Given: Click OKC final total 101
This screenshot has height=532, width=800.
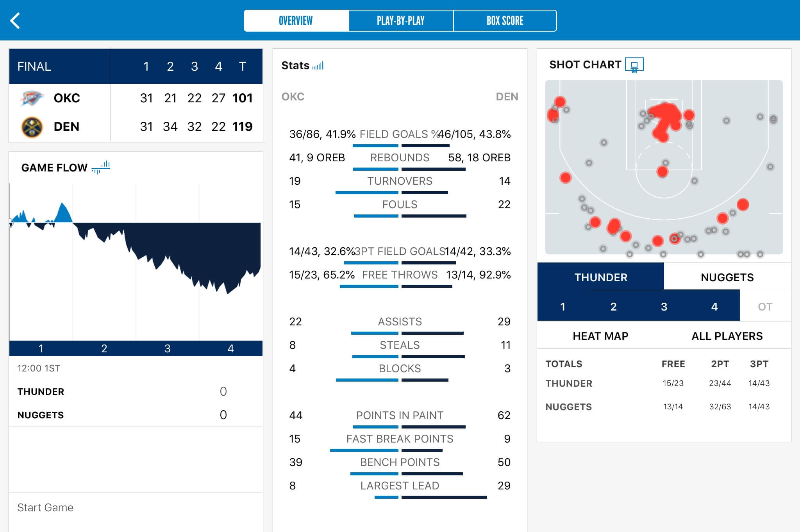Looking at the screenshot, I should 243,98.
